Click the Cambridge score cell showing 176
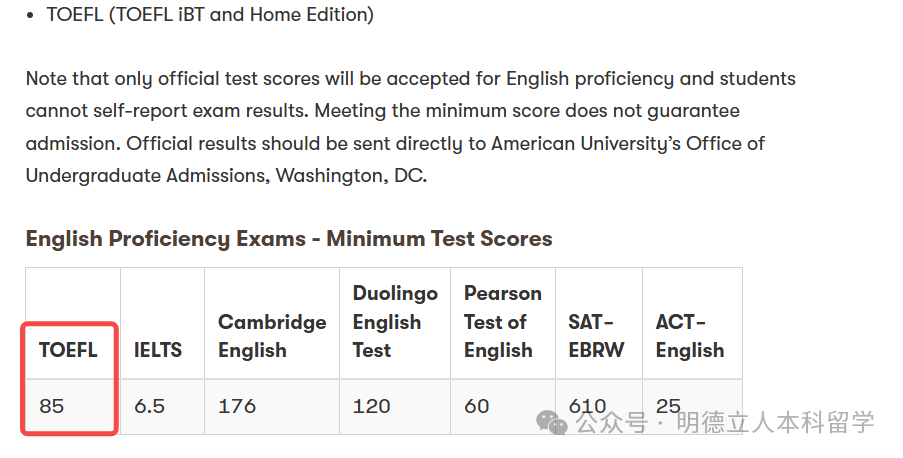 click(237, 406)
